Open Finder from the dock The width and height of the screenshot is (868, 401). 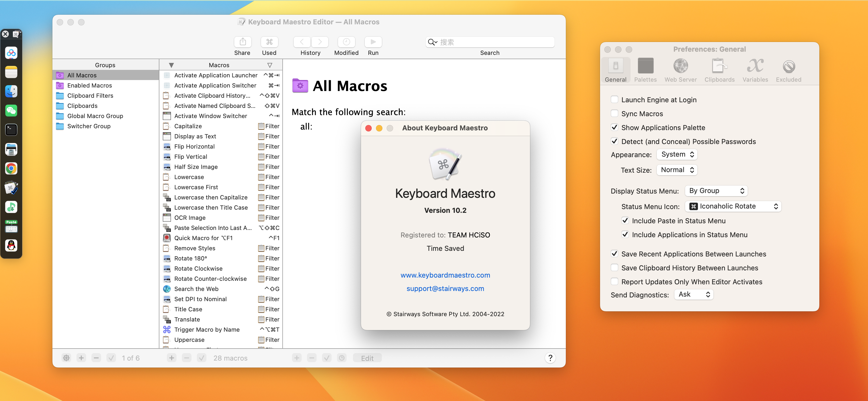[x=11, y=91]
